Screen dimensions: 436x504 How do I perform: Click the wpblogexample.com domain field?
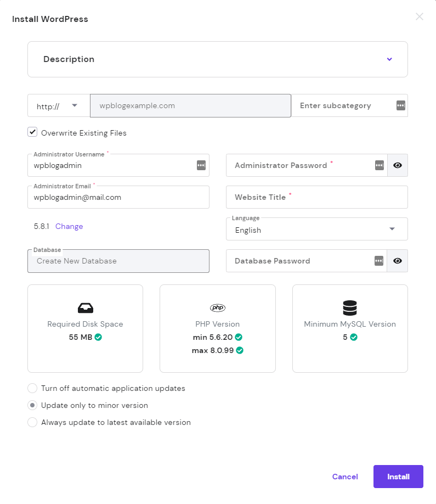(x=190, y=106)
